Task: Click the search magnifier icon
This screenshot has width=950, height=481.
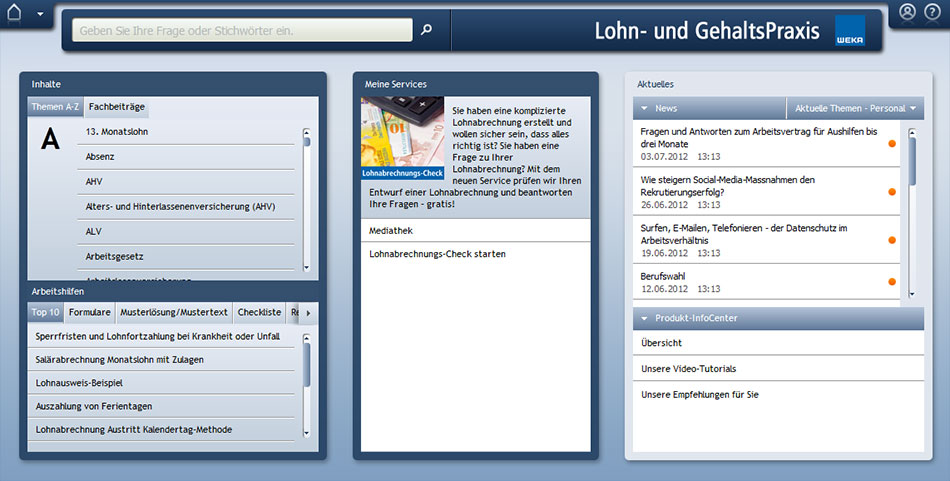Action: (x=427, y=29)
